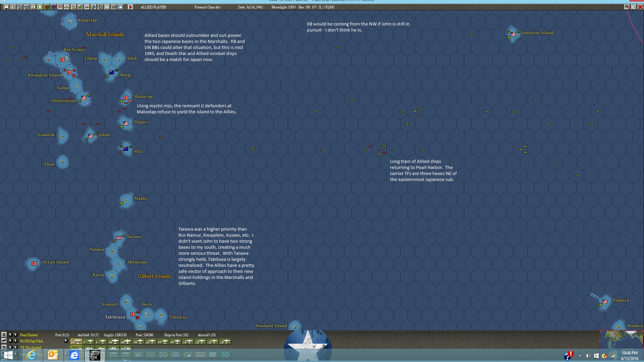Screen dimensions: 644x362
Task: Select the Japanese base at Kwajalein Island
Action: pos(69,72)
